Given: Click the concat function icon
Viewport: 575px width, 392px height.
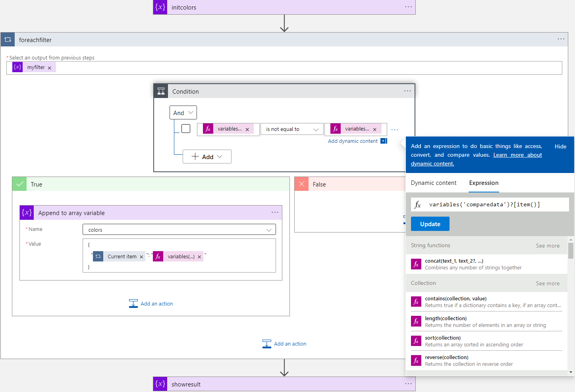Looking at the screenshot, I should [x=416, y=264].
